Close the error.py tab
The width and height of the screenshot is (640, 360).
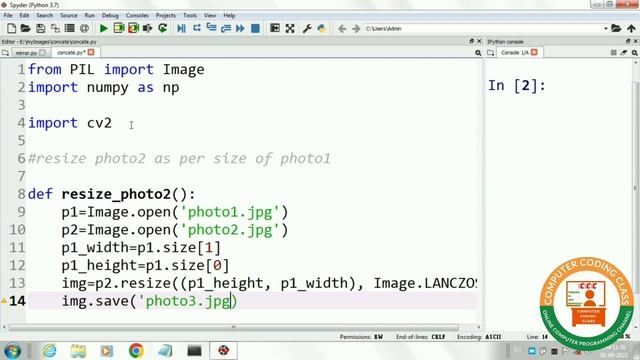42,53
